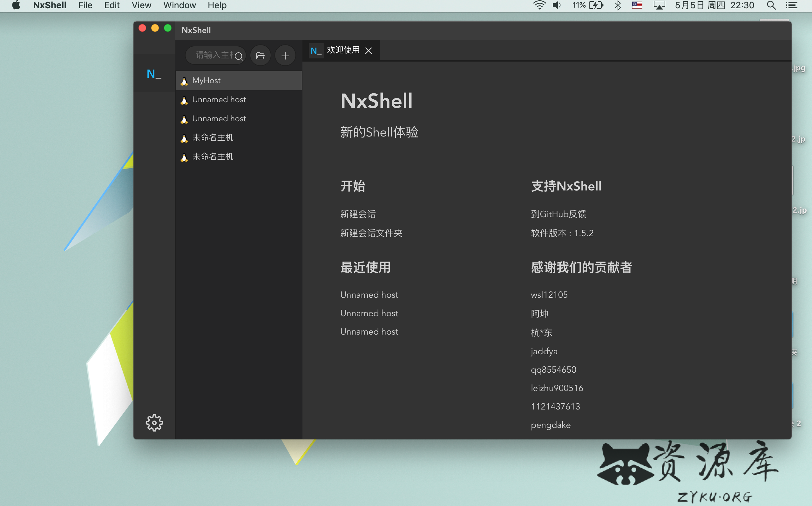This screenshot has width=812, height=506.
Task: Click the 新建会话文件夹 link
Action: point(371,233)
